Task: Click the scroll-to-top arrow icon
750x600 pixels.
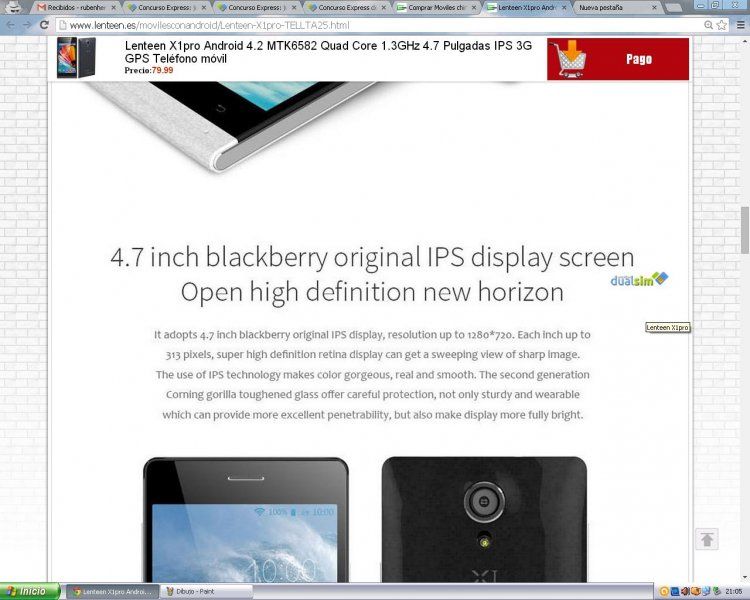Action: [706, 539]
